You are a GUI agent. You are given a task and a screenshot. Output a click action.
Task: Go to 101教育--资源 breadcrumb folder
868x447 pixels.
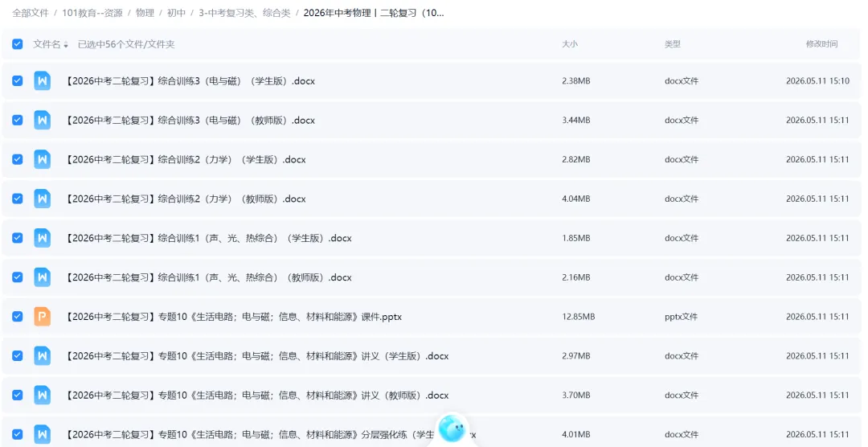coord(92,13)
